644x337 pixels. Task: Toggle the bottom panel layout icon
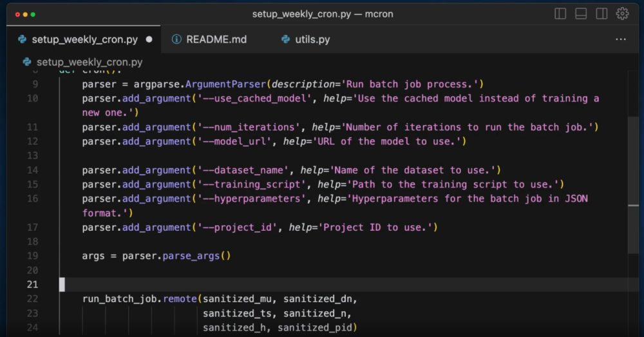click(x=581, y=14)
